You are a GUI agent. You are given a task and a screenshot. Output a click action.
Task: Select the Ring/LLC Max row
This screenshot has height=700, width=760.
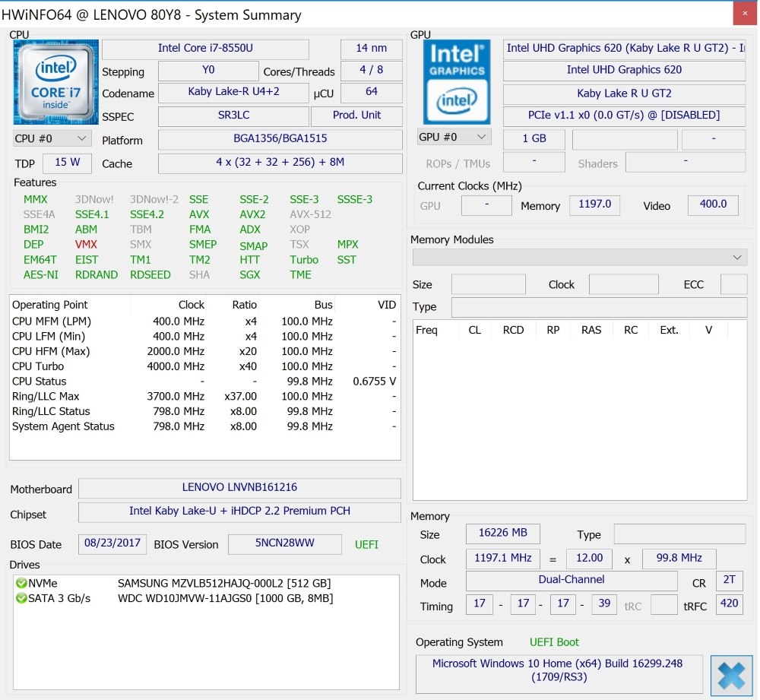pos(204,397)
